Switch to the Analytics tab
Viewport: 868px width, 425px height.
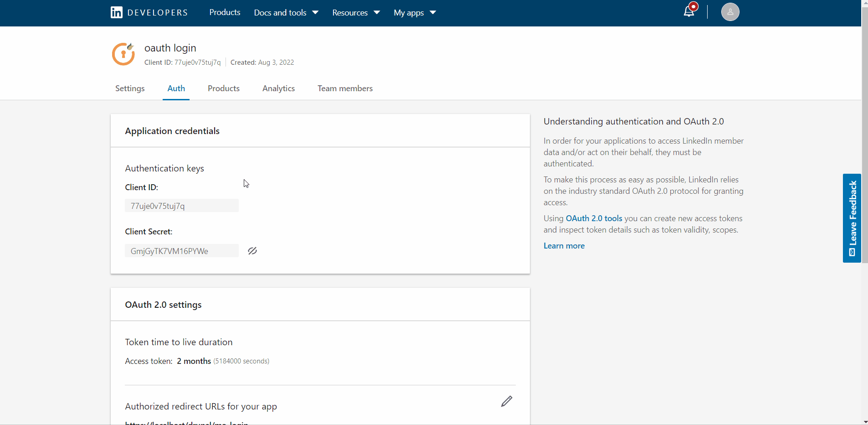[x=278, y=88]
